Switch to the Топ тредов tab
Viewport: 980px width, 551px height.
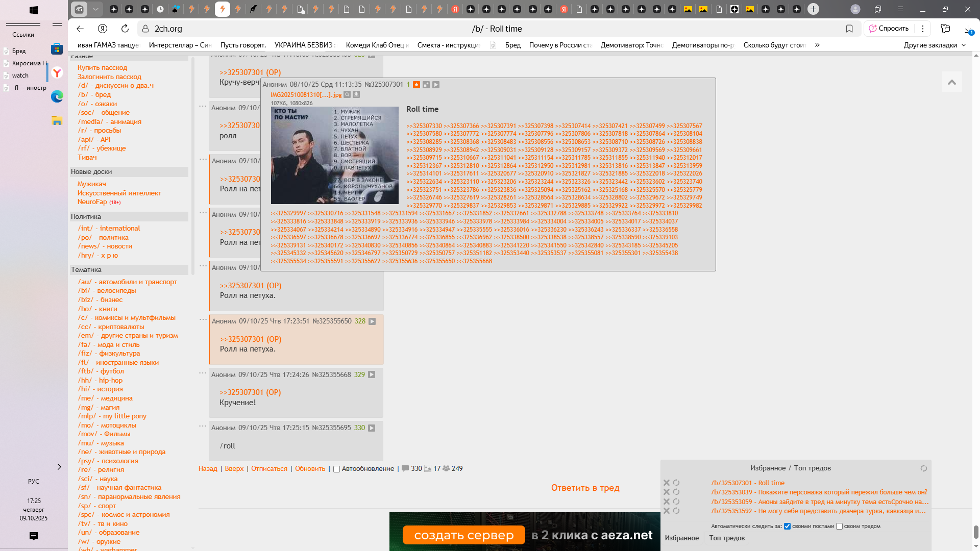click(727, 538)
